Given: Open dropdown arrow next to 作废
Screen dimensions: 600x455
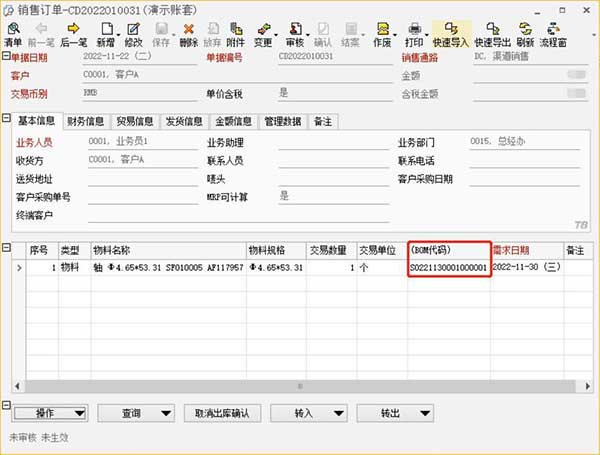Looking at the screenshot, I should tap(395, 35).
